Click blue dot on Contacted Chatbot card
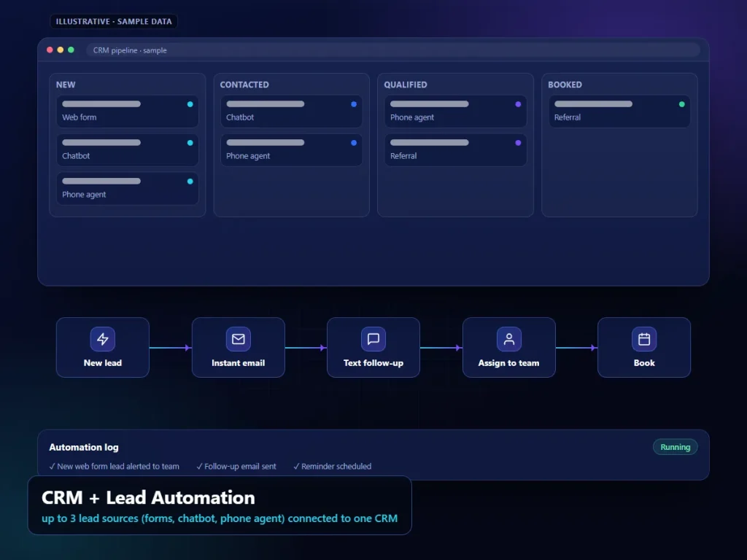747x560 pixels. tap(354, 104)
